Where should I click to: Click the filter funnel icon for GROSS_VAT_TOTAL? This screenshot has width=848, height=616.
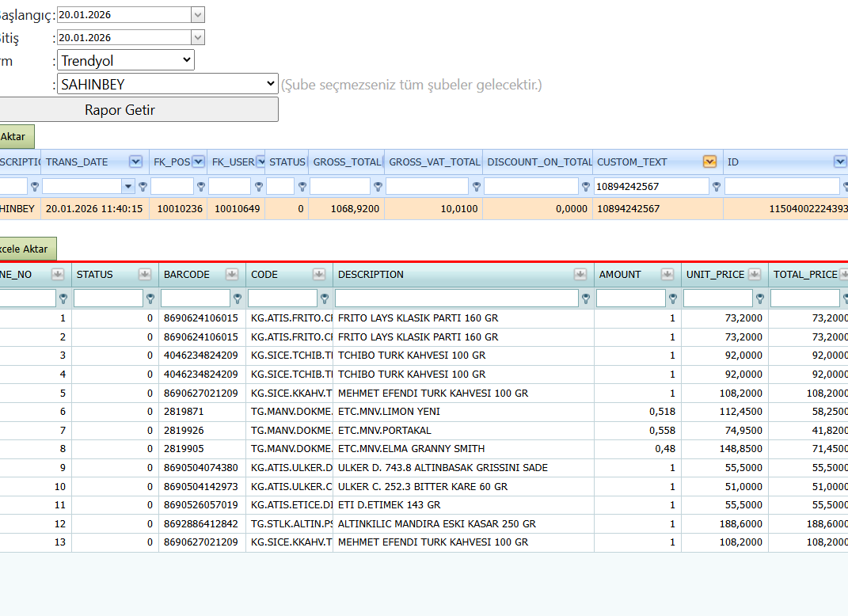pyautogui.click(x=477, y=187)
